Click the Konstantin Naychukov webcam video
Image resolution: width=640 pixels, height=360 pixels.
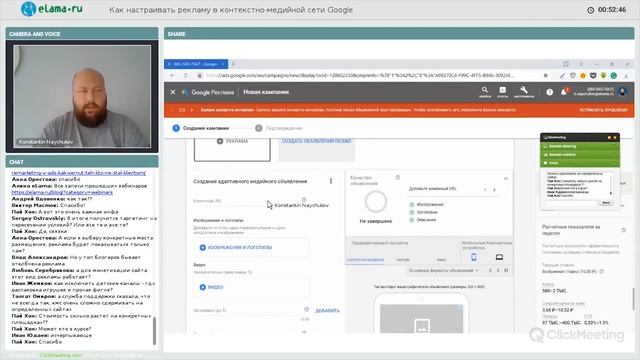click(x=82, y=96)
